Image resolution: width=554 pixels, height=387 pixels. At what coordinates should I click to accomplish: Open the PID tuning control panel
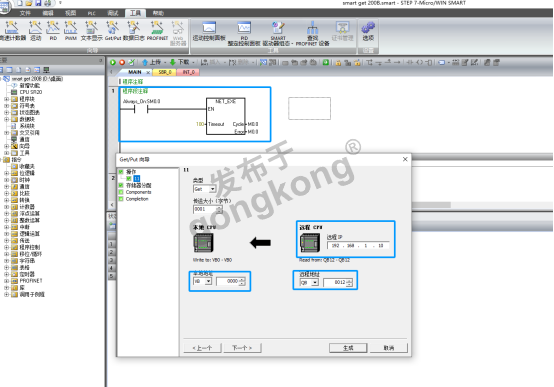[244, 34]
